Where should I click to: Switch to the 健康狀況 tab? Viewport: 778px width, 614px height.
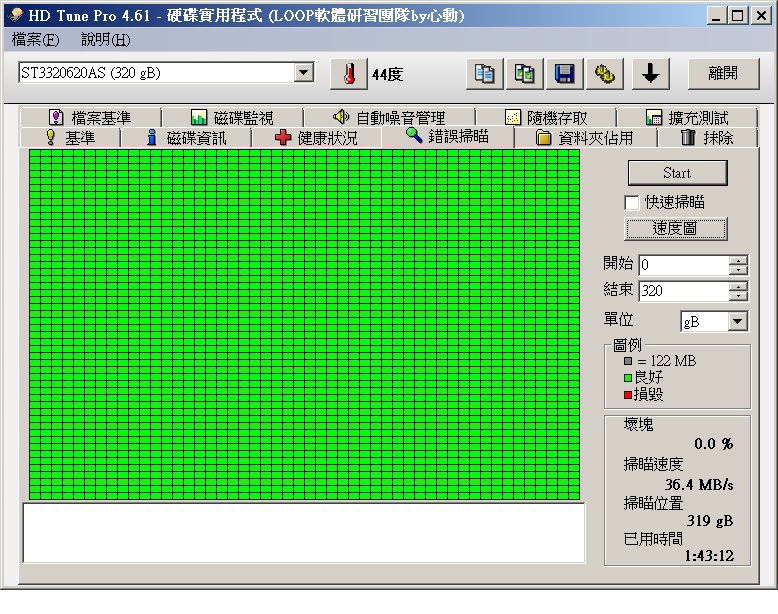tap(316, 137)
